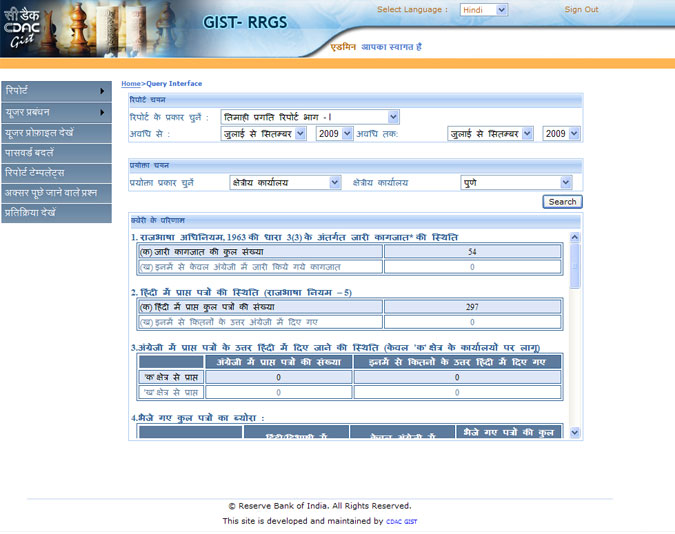
Task: Open the user type क्षेत्रीय कार्यालय dropdown
Action: (x=285, y=183)
